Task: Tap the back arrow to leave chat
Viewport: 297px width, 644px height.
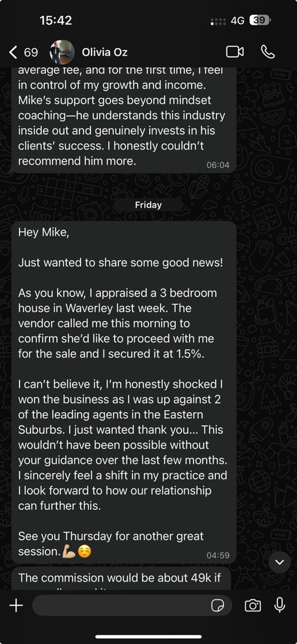Action: pyautogui.click(x=13, y=52)
